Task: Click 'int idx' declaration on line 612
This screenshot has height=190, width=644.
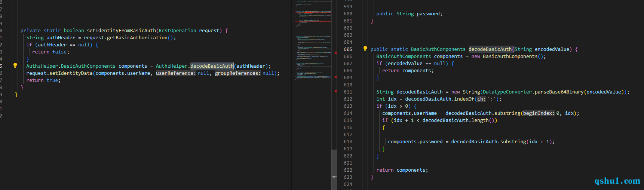Action: 386,99
